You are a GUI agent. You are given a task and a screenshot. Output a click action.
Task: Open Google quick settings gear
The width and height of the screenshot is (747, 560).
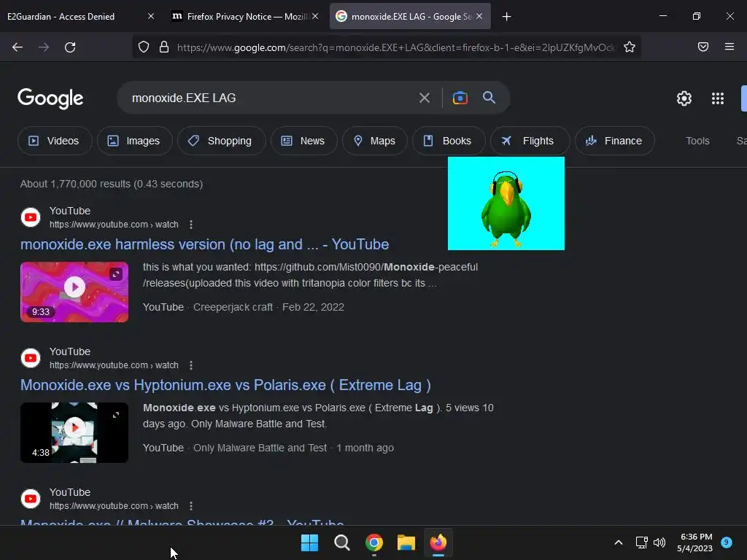point(684,98)
